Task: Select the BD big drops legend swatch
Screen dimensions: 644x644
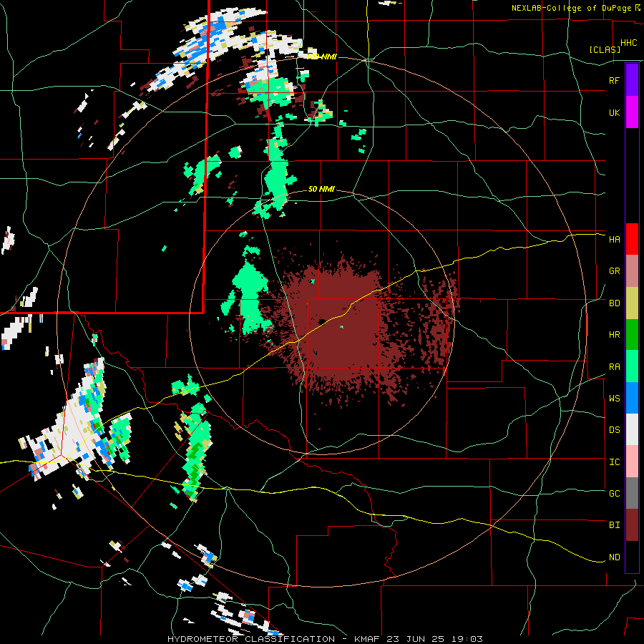Action: coord(632,303)
